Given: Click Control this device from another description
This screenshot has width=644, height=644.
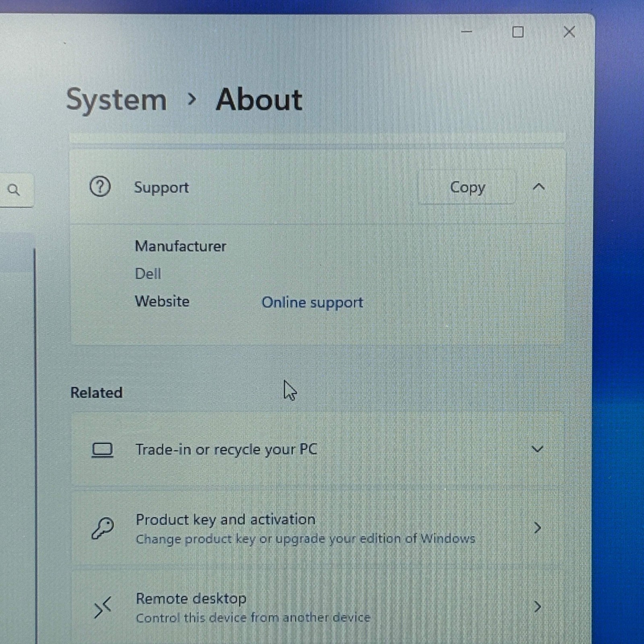Looking at the screenshot, I should click(x=253, y=617).
